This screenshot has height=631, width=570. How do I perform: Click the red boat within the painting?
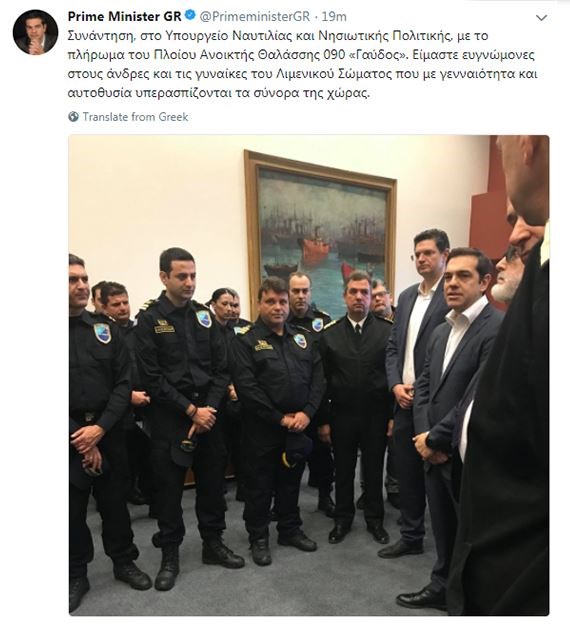(x=314, y=248)
